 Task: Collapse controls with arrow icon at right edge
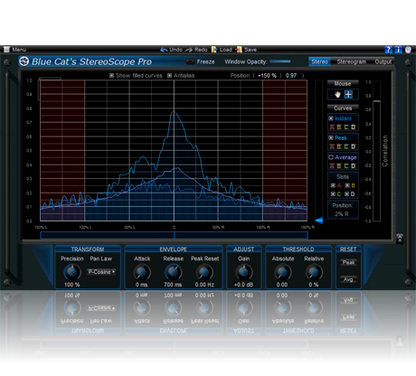[x=400, y=238]
